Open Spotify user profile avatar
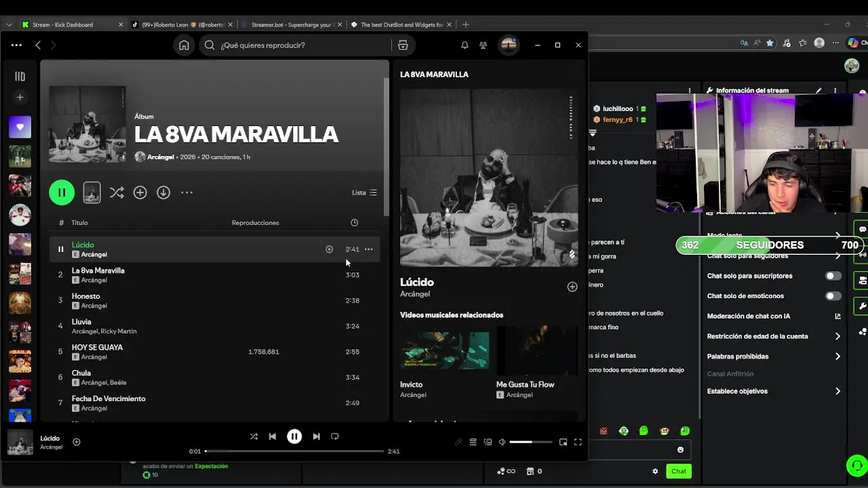 [x=509, y=45]
